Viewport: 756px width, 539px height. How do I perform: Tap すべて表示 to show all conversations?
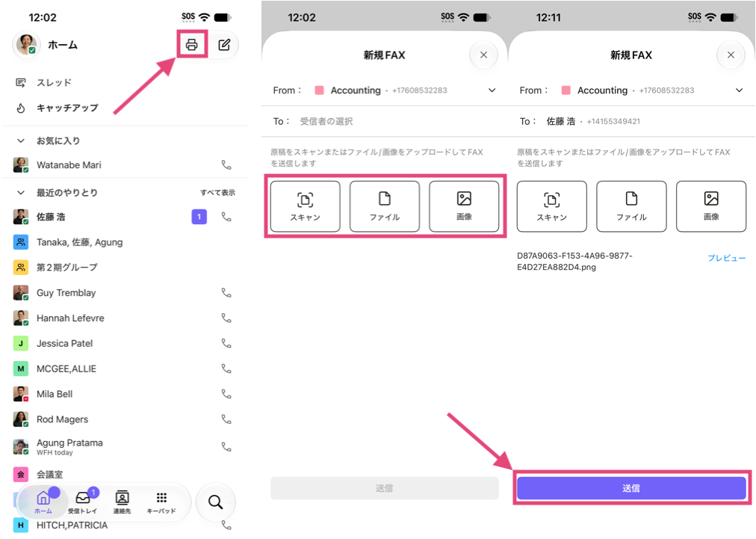(x=218, y=193)
